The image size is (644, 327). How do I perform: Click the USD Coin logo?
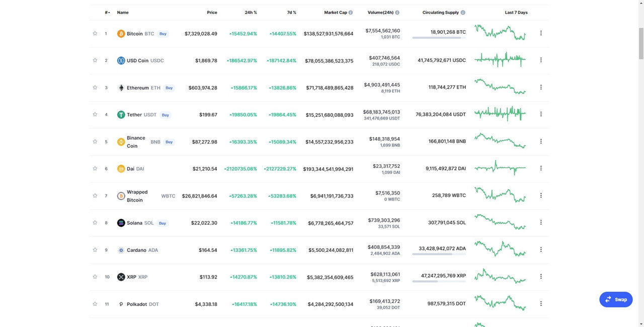point(121,60)
